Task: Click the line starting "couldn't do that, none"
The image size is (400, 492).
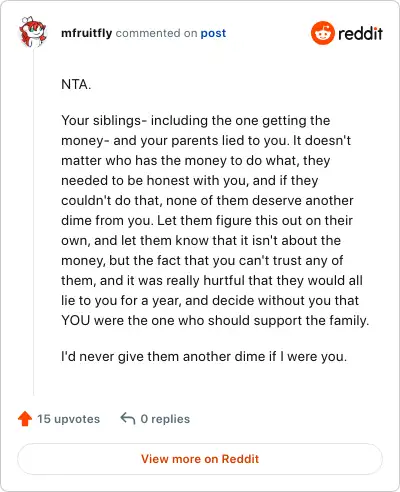Action: click(x=207, y=200)
